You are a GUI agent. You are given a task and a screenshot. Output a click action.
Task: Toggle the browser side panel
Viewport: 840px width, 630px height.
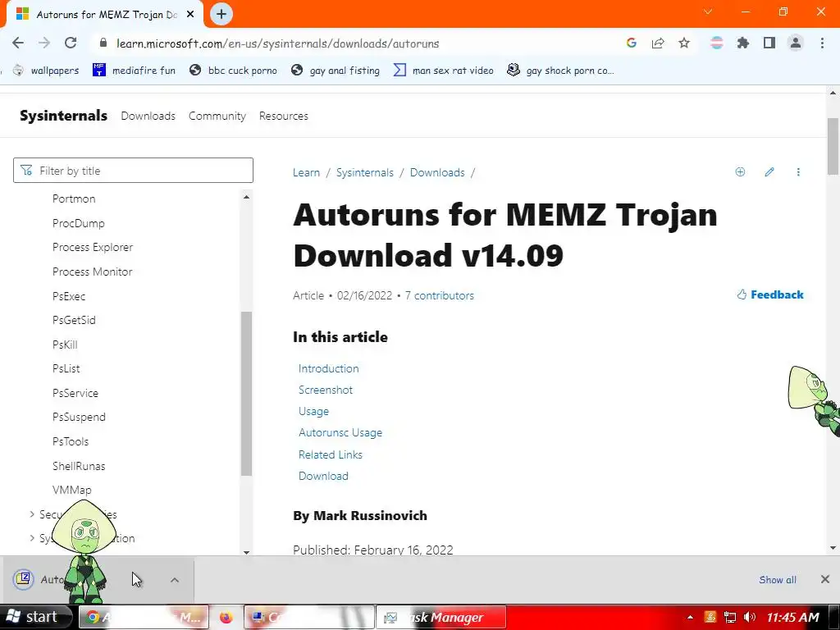pos(769,43)
